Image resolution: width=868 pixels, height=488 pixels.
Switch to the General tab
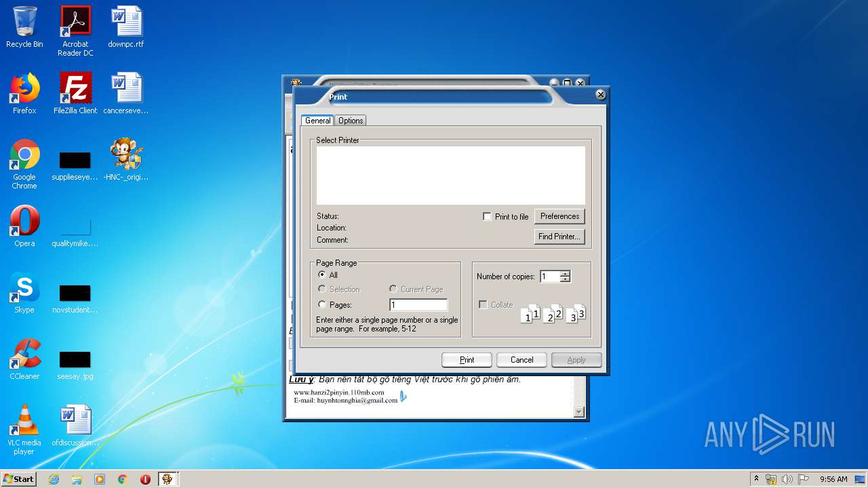point(317,121)
